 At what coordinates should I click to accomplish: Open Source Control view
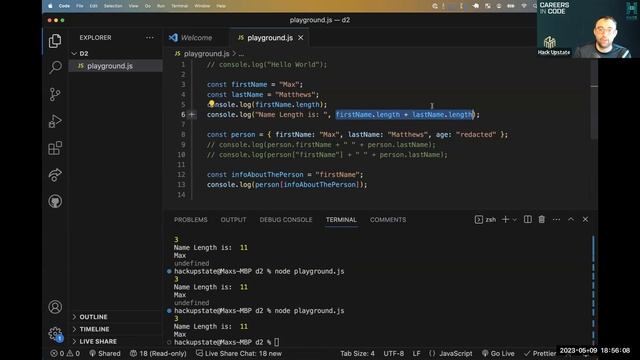55,94
